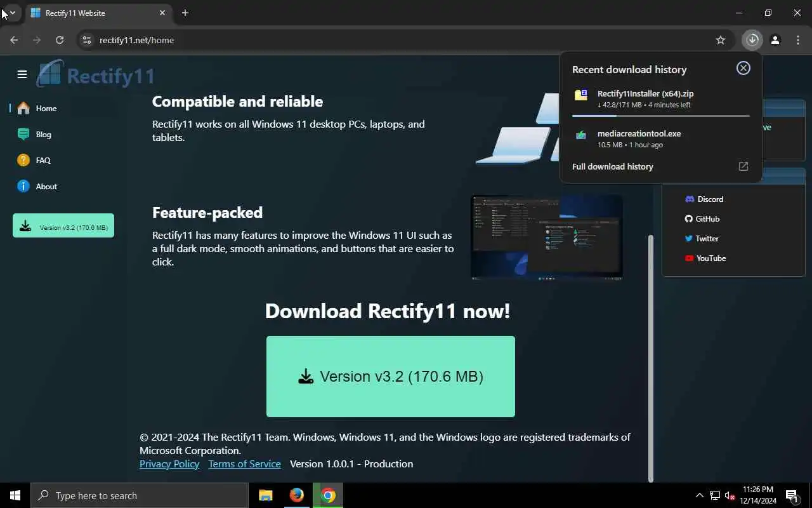Screen dimensions: 812x508
Task: Open the Windows Start menu
Action: [15, 495]
